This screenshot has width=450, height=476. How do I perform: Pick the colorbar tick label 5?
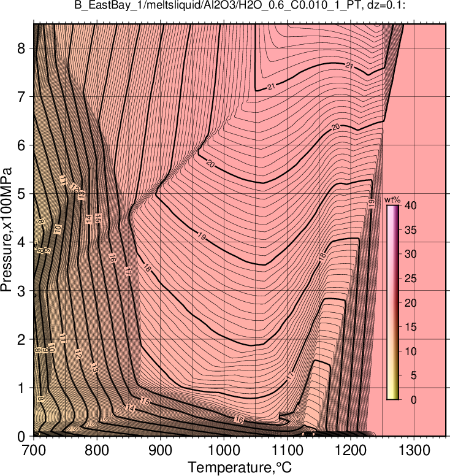[x=414, y=375]
